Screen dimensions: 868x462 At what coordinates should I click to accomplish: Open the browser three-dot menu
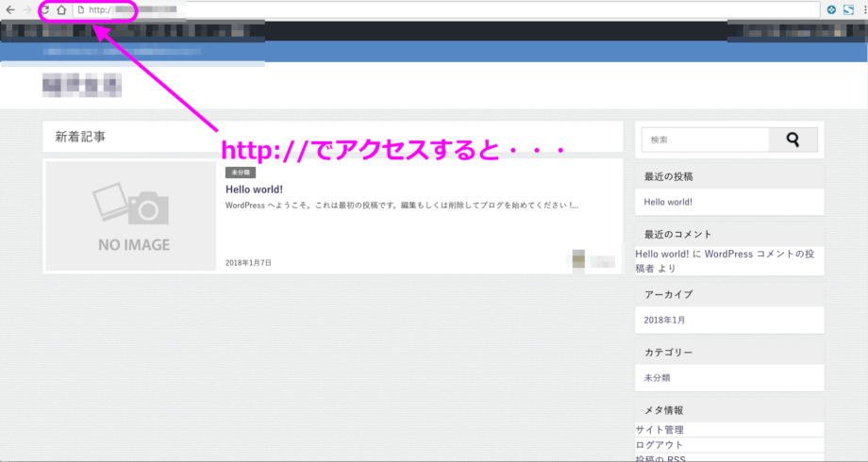click(x=863, y=9)
